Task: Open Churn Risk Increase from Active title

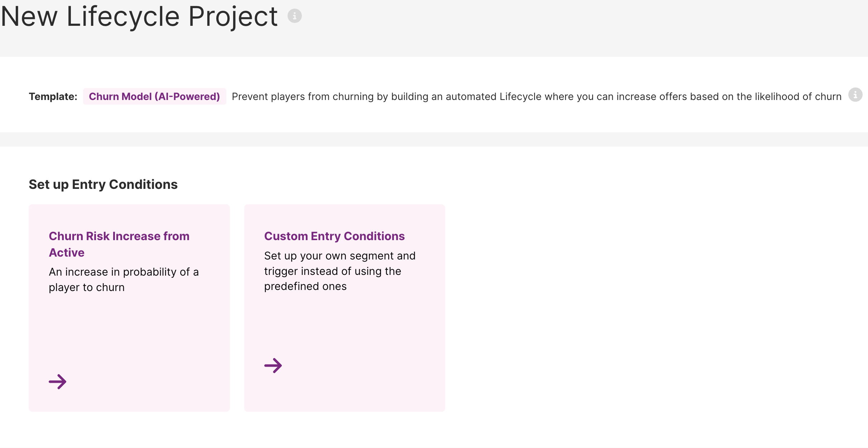Action: [119, 236]
